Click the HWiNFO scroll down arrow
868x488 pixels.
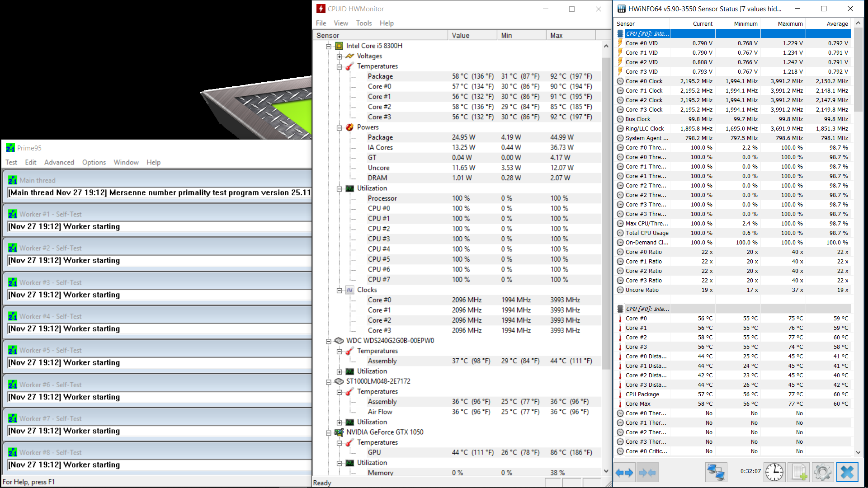(858, 452)
